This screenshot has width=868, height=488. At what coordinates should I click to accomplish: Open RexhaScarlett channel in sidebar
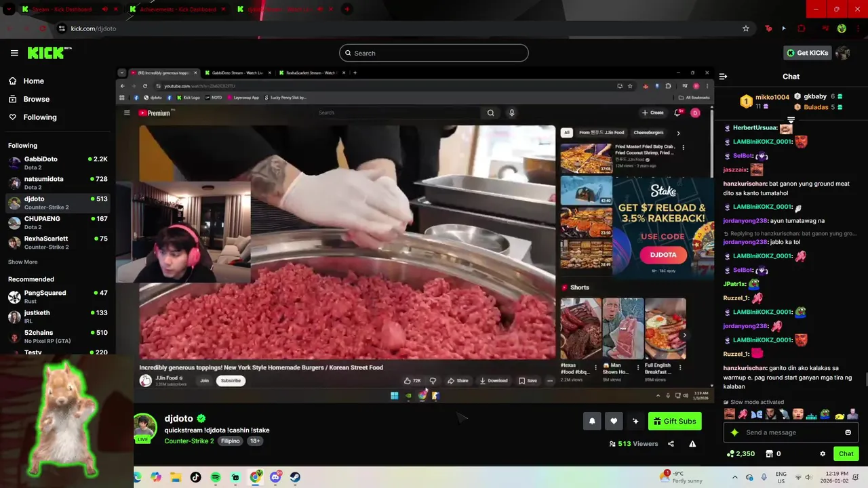57,243
